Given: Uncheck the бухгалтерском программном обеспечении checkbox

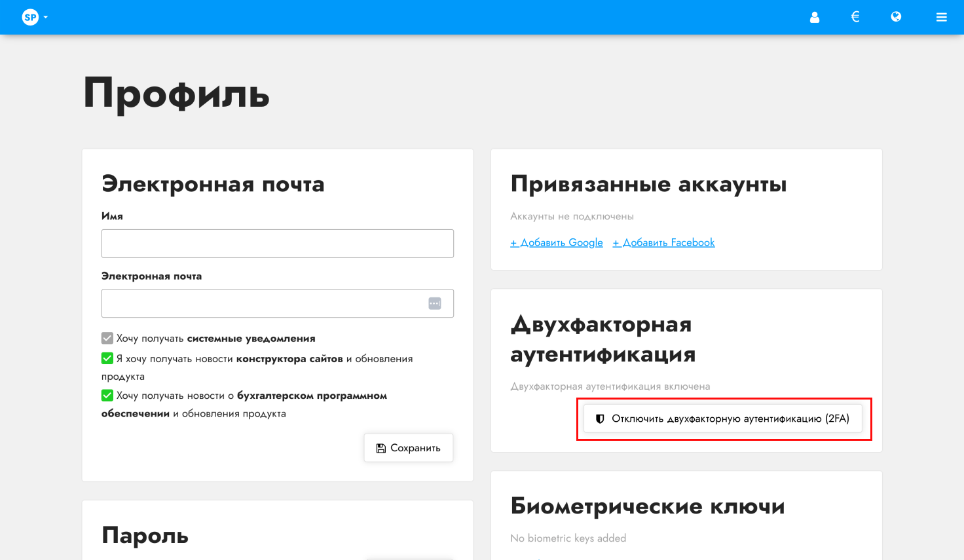Looking at the screenshot, I should click(106, 395).
